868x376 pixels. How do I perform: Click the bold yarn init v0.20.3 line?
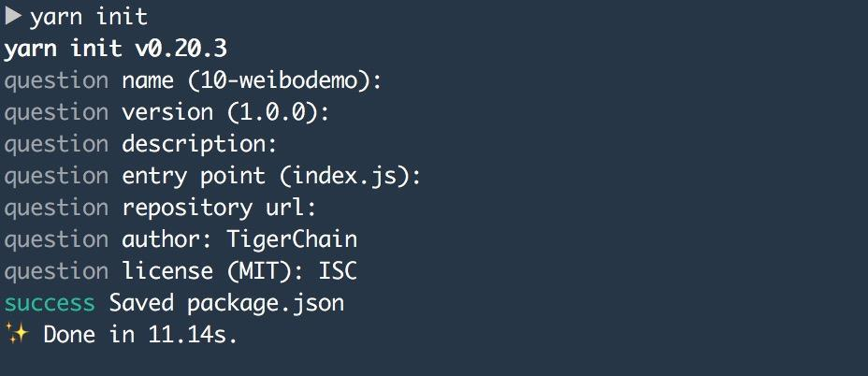pos(116,50)
